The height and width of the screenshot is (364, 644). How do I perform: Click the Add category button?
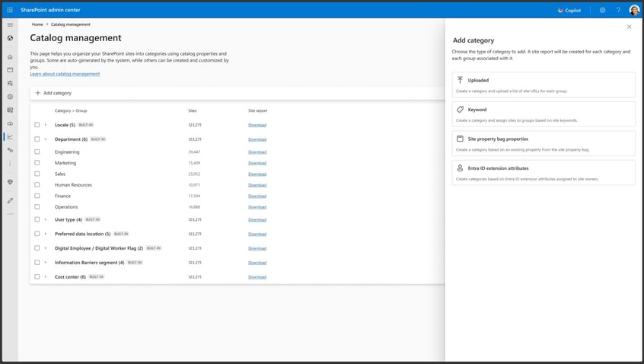click(x=53, y=93)
